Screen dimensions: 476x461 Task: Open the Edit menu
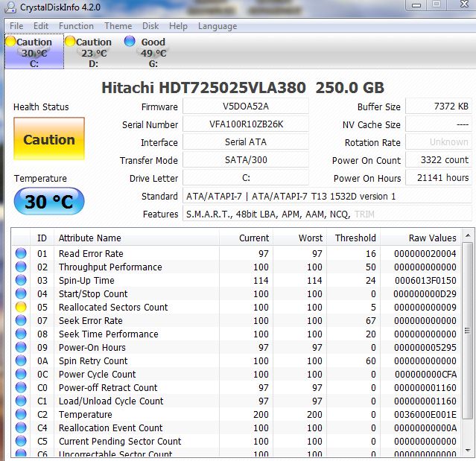pyautogui.click(x=41, y=26)
